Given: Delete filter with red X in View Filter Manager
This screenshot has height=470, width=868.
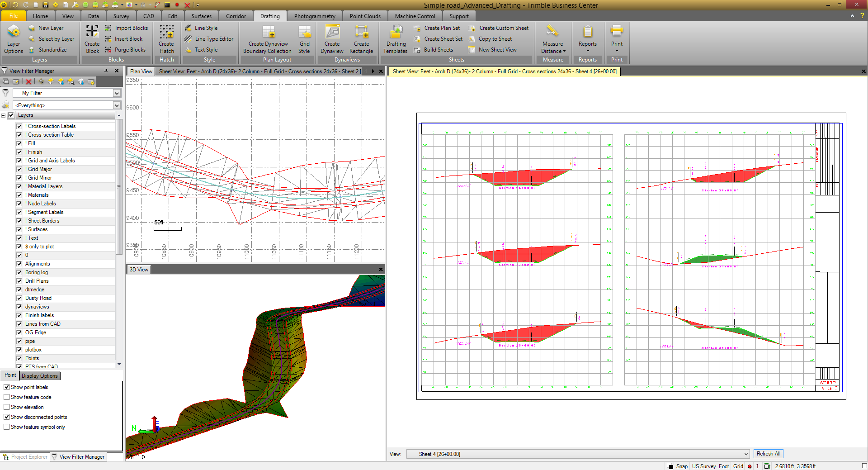Looking at the screenshot, I should pyautogui.click(x=29, y=81).
